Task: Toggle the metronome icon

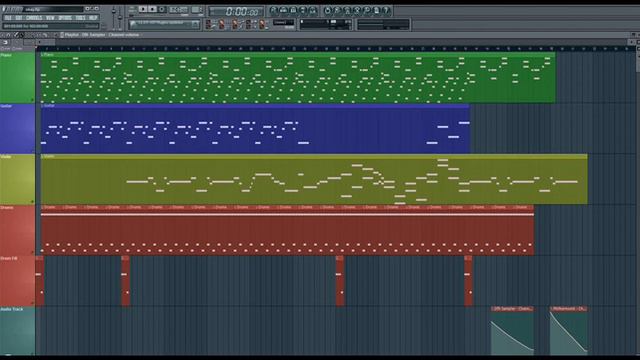Action: (262, 24)
